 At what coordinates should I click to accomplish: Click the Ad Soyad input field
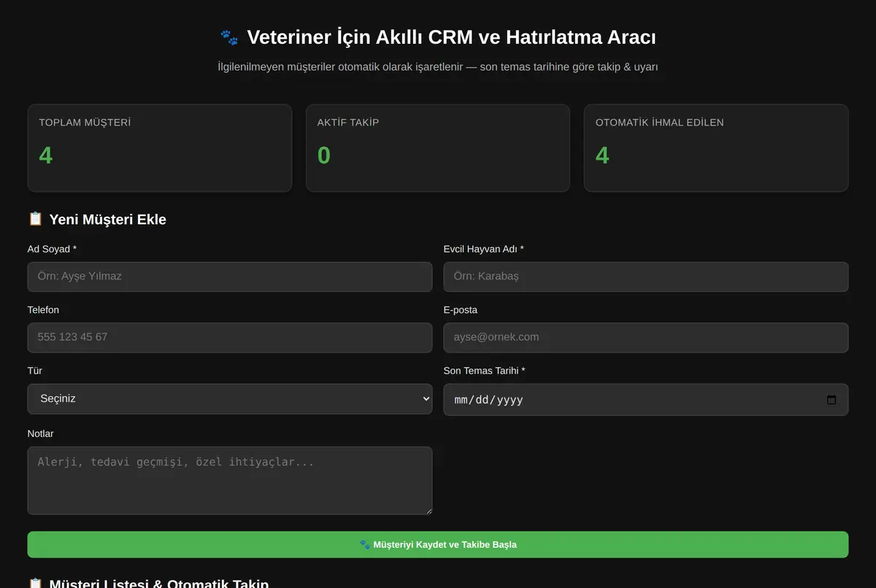(x=230, y=276)
